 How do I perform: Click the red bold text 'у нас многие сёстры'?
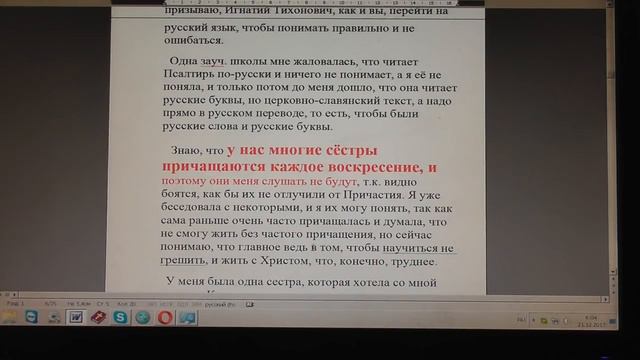(302, 150)
